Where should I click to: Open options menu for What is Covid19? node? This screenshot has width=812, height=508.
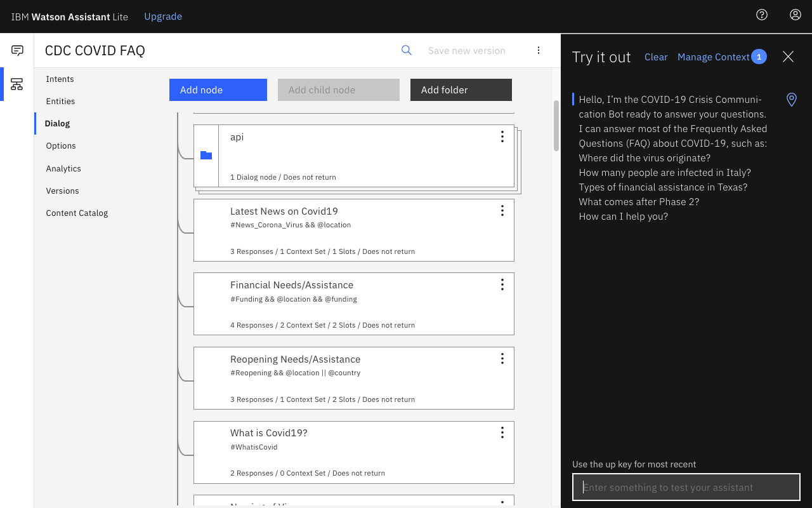click(x=502, y=432)
